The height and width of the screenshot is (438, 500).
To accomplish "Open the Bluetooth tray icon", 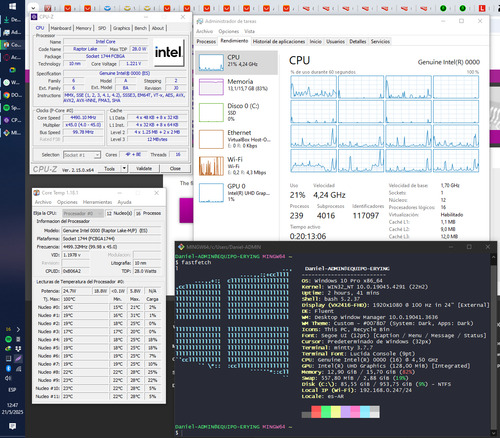I will point(9,368).
